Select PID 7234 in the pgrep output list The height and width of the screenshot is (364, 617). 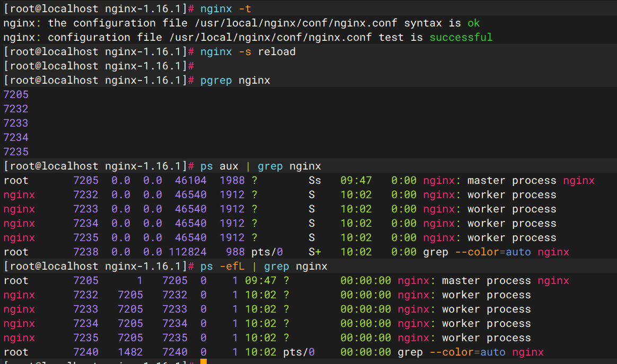pos(16,137)
